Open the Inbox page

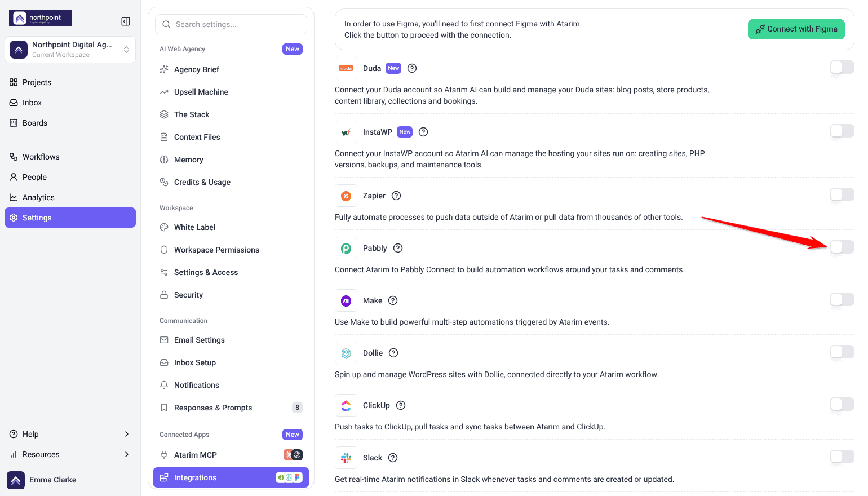click(70, 103)
